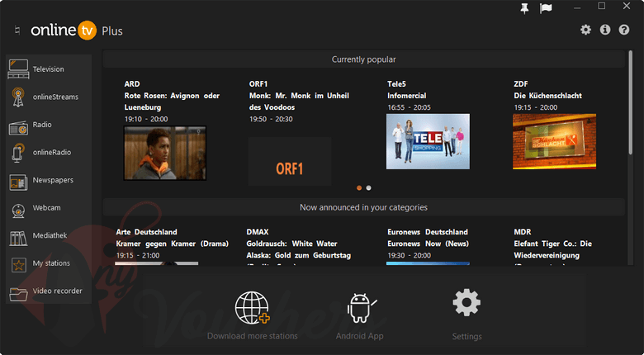The image size is (644, 355).
Task: Select second white carousel page dot
Action: [x=368, y=187]
